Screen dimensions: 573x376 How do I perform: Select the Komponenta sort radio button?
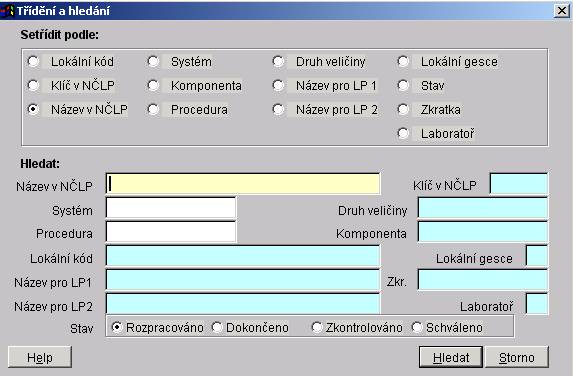(153, 86)
